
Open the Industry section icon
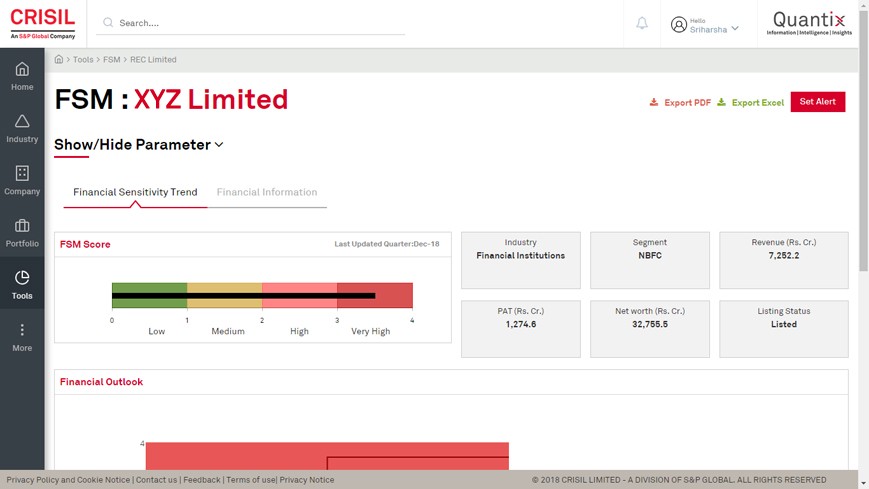(22, 121)
